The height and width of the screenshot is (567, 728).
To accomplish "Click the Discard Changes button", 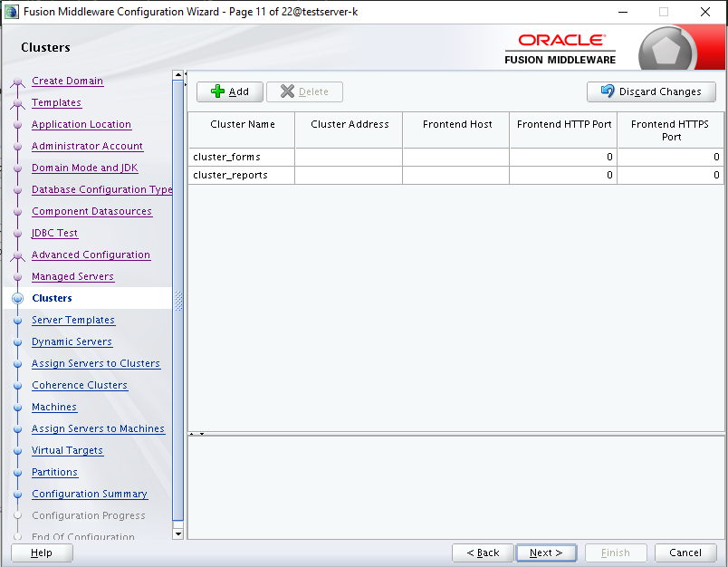I will (651, 91).
